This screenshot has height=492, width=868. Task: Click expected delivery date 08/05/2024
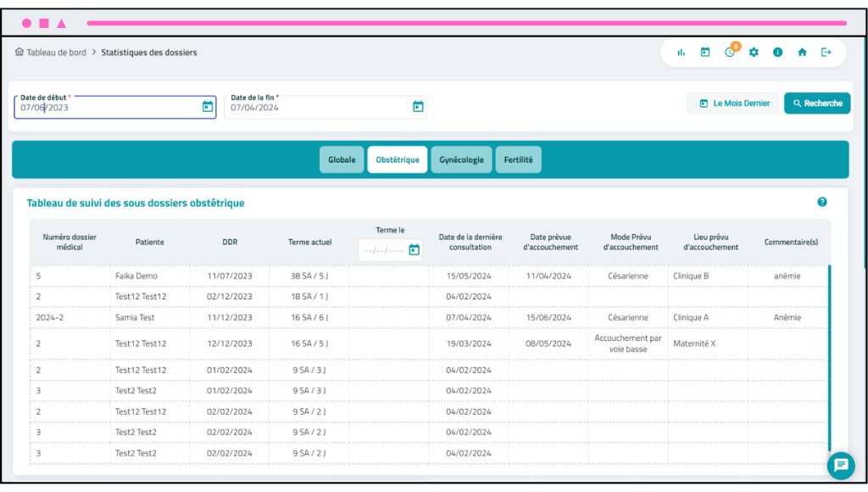548,344
